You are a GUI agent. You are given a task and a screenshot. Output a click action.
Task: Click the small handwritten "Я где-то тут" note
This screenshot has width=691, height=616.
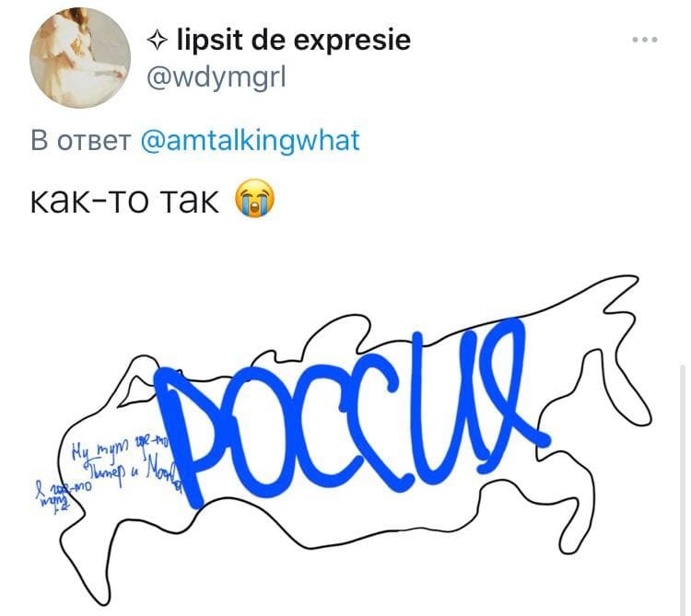pyautogui.click(x=60, y=495)
